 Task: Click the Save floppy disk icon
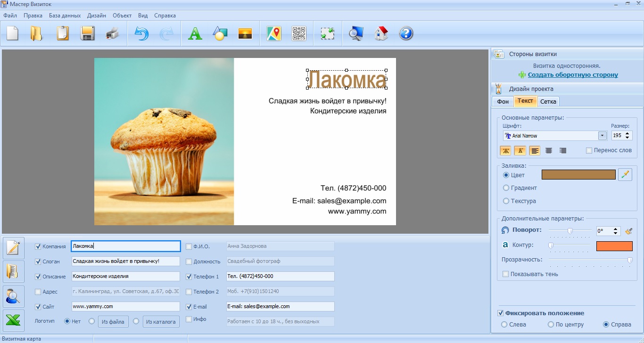88,33
